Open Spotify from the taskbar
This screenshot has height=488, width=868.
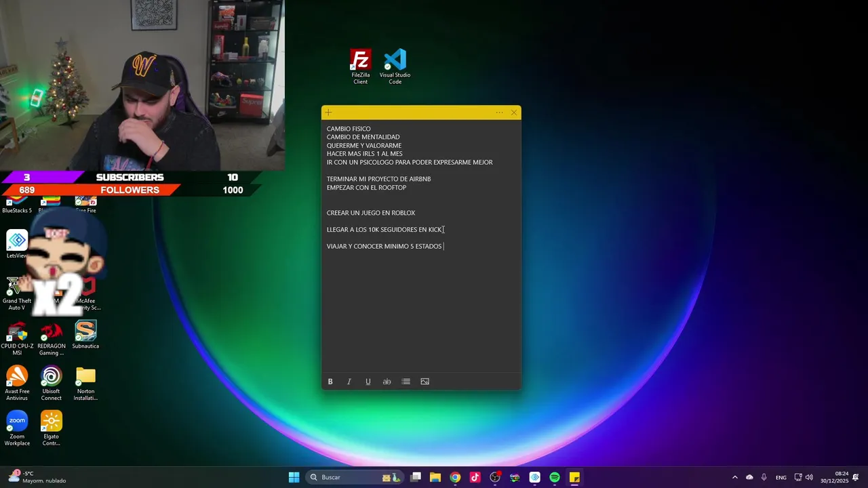click(555, 477)
